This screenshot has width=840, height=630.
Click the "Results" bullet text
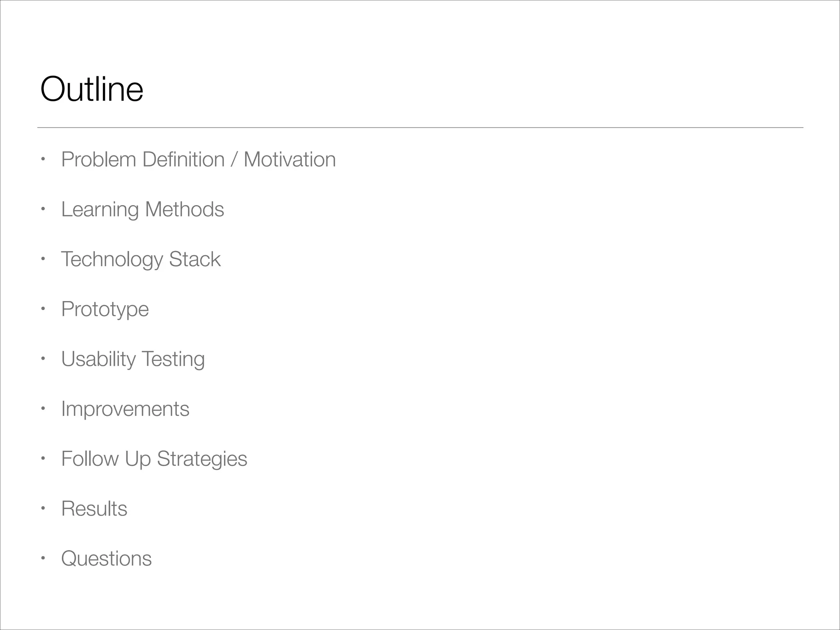click(94, 509)
